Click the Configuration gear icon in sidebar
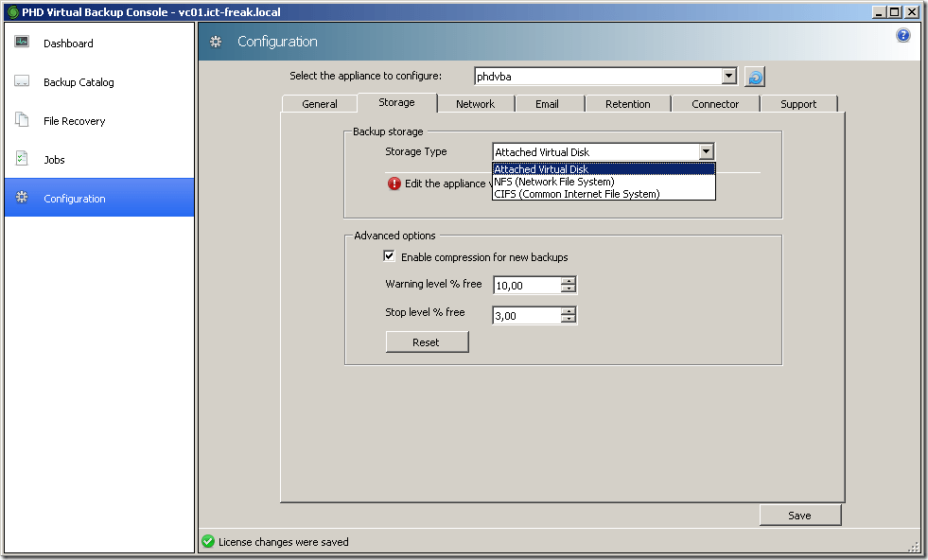The image size is (928, 560). tap(22, 198)
